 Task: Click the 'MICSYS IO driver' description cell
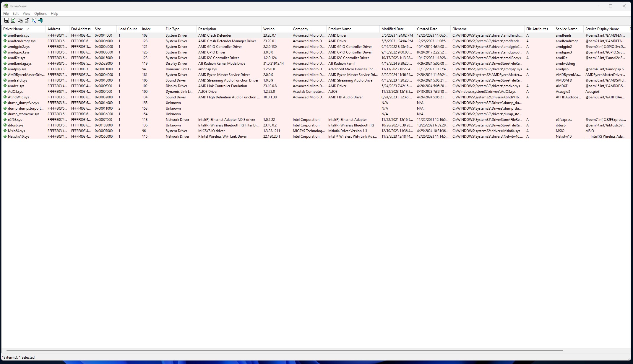click(x=211, y=131)
